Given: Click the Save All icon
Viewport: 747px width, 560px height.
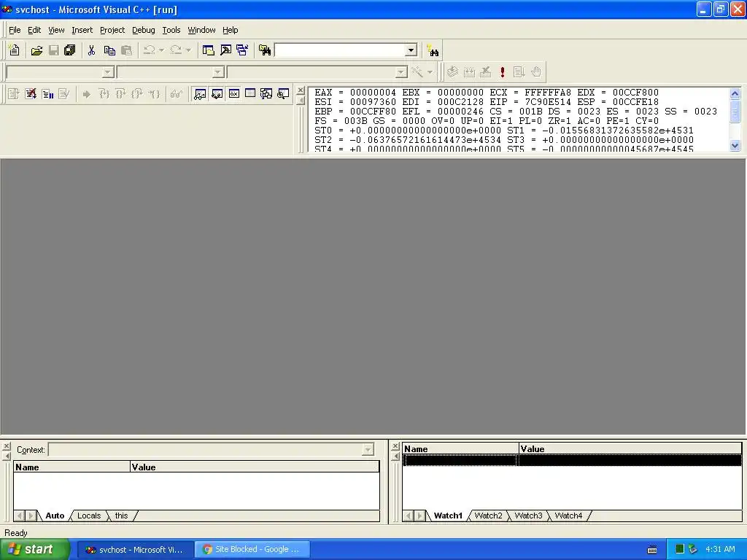Looking at the screenshot, I should pos(69,50).
